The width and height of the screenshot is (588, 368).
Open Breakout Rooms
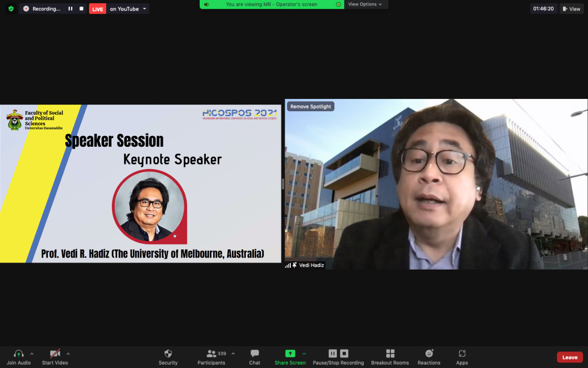click(390, 354)
